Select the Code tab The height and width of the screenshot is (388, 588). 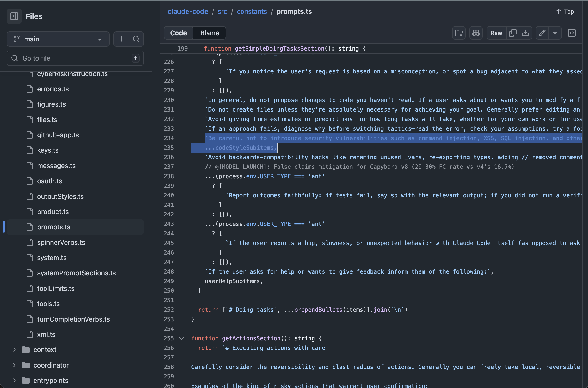[x=178, y=33]
